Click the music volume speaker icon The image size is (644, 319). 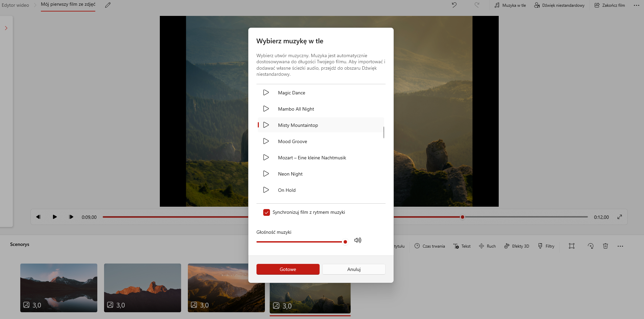tap(357, 240)
